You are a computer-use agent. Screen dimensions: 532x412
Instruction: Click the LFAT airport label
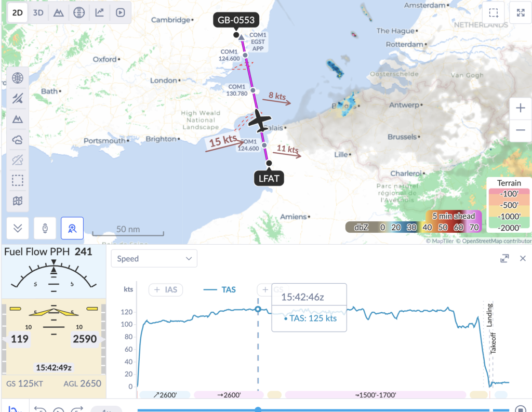[269, 179]
